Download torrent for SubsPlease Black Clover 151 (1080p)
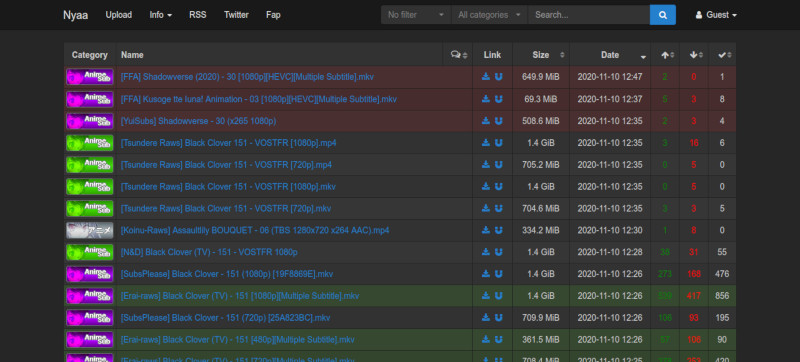The width and height of the screenshot is (800, 362). tap(486, 274)
